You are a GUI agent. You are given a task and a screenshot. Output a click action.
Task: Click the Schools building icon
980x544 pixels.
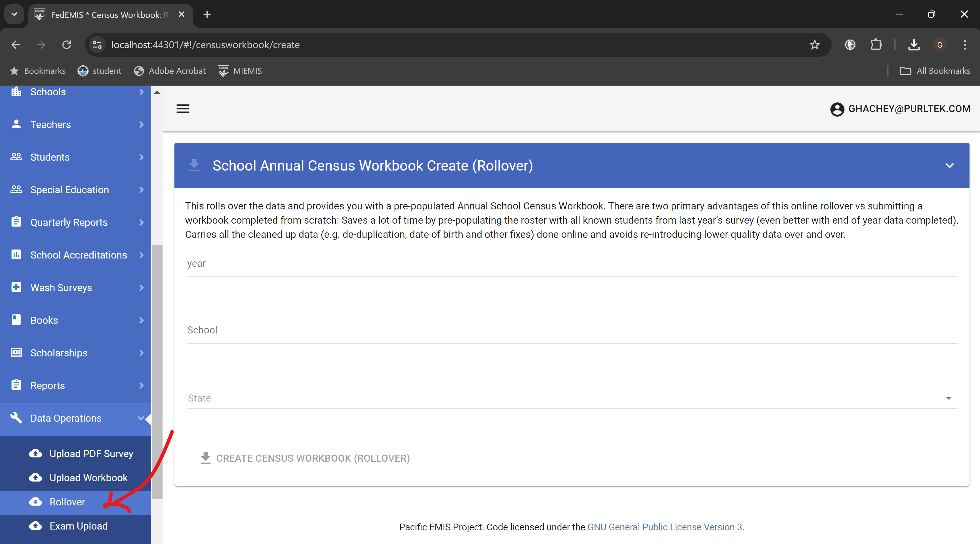pyautogui.click(x=16, y=92)
